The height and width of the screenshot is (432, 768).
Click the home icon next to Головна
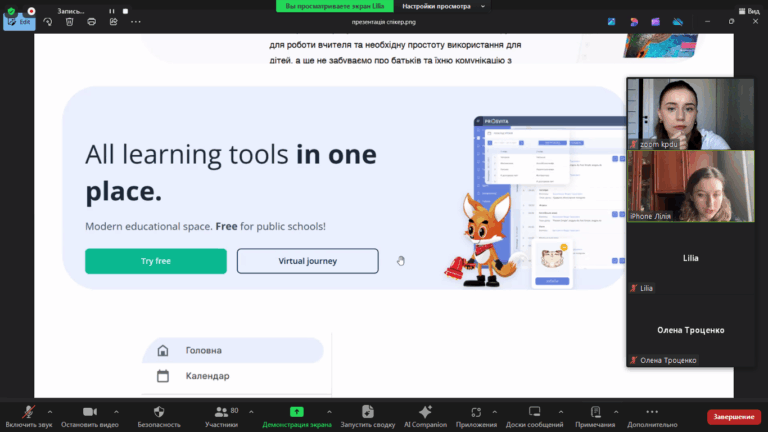click(163, 350)
